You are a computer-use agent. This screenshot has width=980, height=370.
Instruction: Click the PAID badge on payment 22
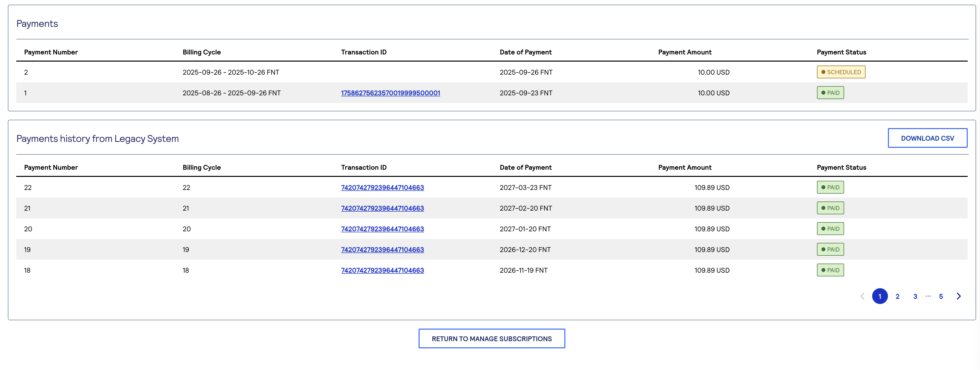pyautogui.click(x=831, y=187)
